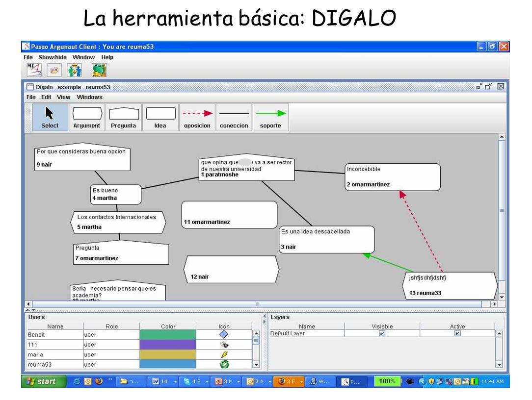The width and height of the screenshot is (532, 400).
Task: Toggle Active checkbox for Default Layer
Action: click(x=457, y=333)
